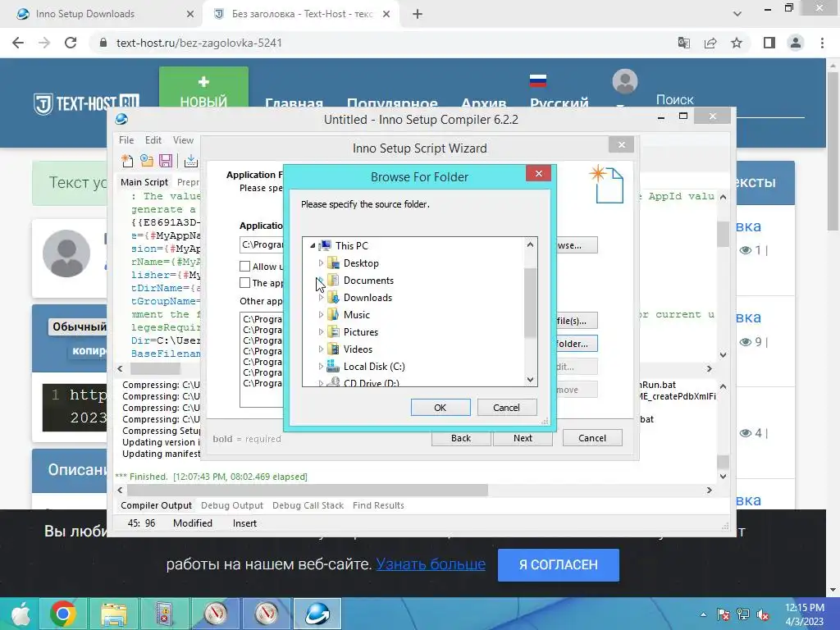840x630 pixels.
Task: Select Local Disk (C:) in the tree
Action: (374, 367)
